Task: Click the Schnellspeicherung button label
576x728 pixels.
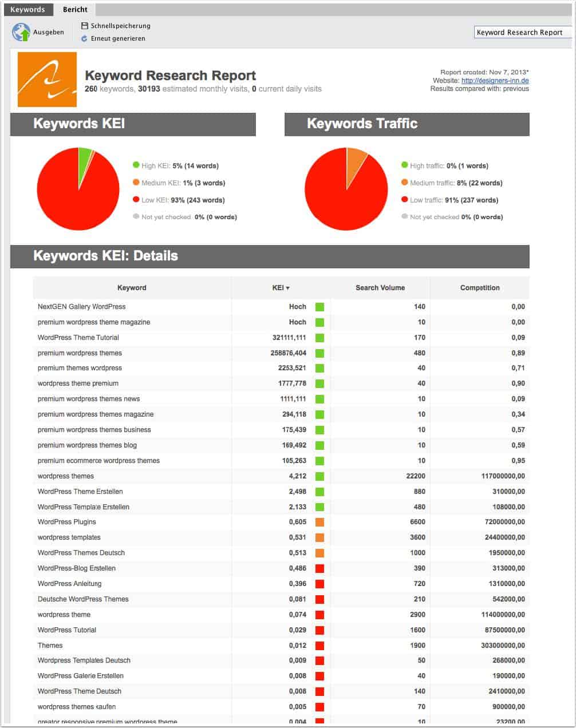Action: (x=120, y=26)
